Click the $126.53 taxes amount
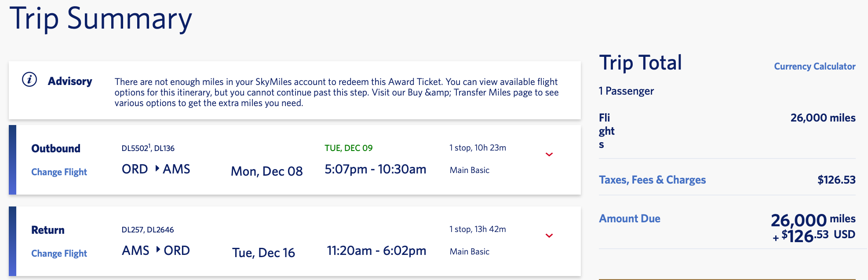The height and width of the screenshot is (280, 868). 836,180
